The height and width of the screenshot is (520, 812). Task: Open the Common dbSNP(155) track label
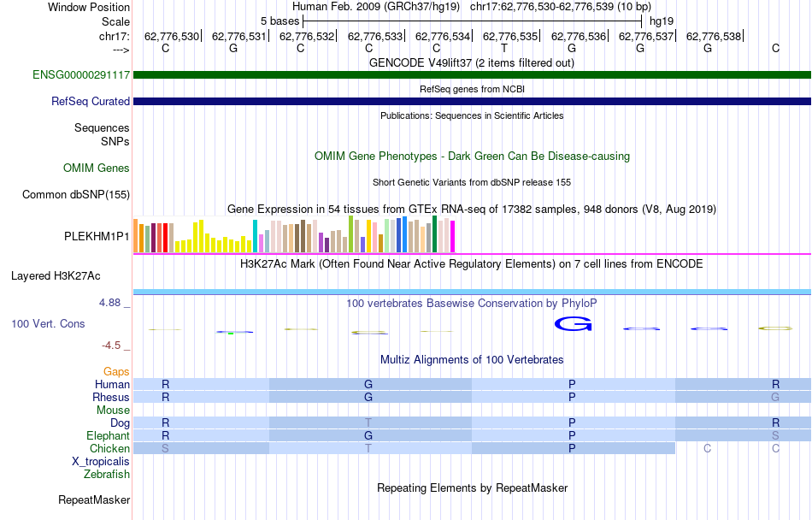[76, 195]
